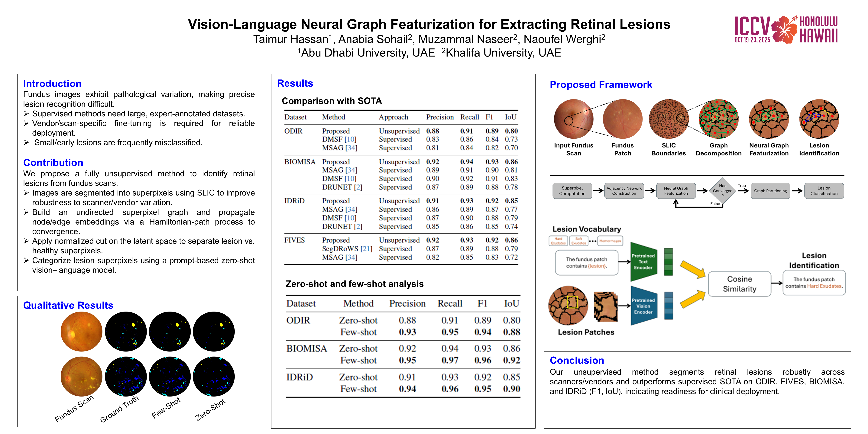Click the Hemorrhages vocabulary tag
This screenshot has width=868, height=434.
click(610, 241)
